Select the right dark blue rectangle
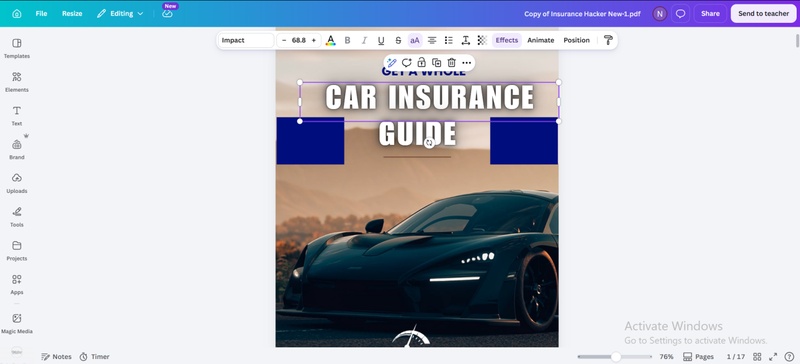 pos(524,141)
